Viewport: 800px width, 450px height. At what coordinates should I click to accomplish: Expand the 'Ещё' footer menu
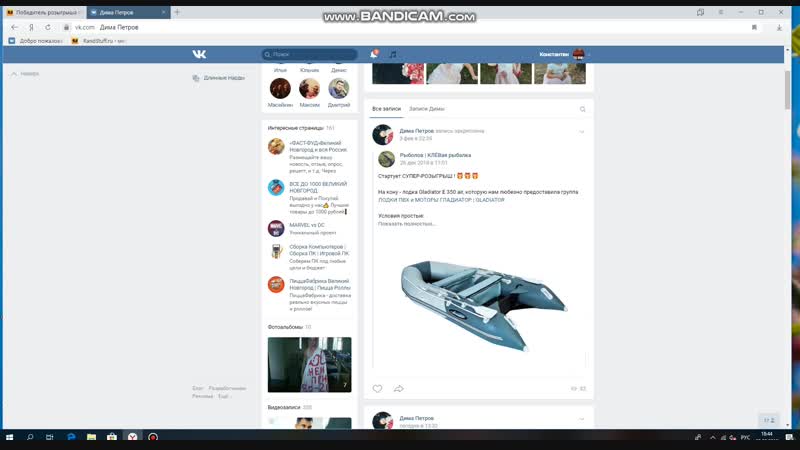(224, 396)
